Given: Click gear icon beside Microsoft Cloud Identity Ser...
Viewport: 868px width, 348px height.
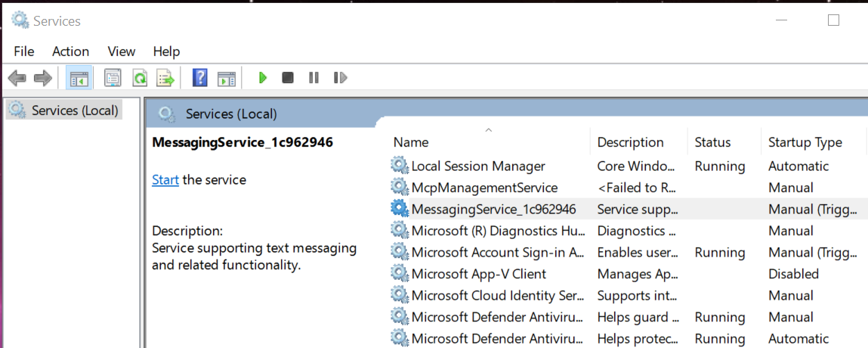Looking at the screenshot, I should click(399, 295).
